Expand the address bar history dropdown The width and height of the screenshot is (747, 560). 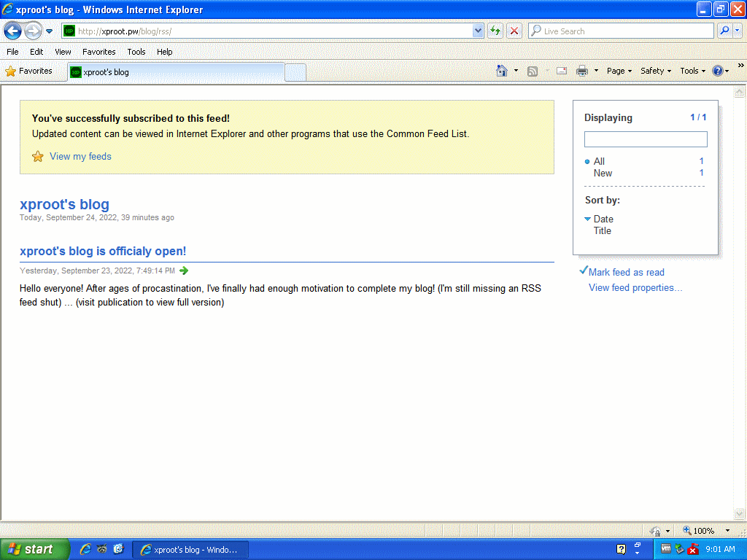pyautogui.click(x=477, y=31)
